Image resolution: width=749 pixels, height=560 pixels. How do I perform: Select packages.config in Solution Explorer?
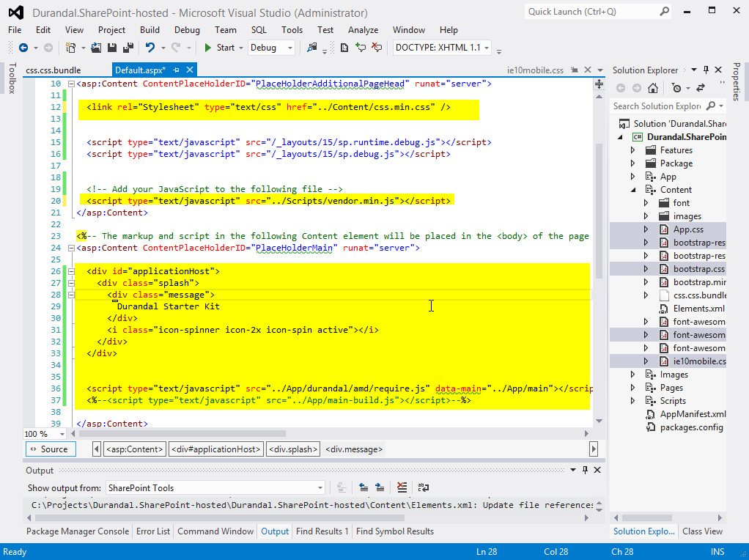691,427
